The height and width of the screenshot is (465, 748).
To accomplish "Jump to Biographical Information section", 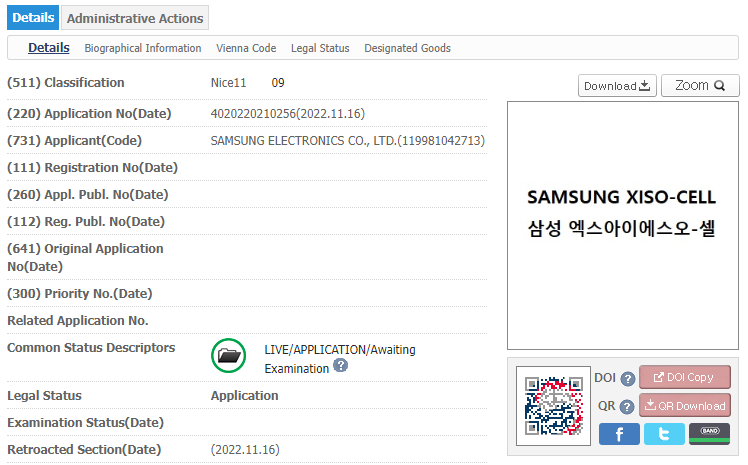I will pos(143,48).
